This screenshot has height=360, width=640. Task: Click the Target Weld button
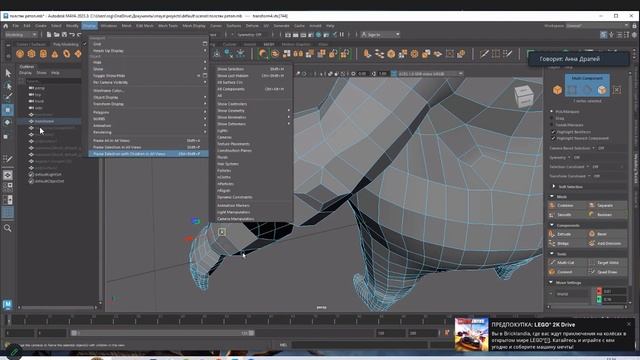607,262
